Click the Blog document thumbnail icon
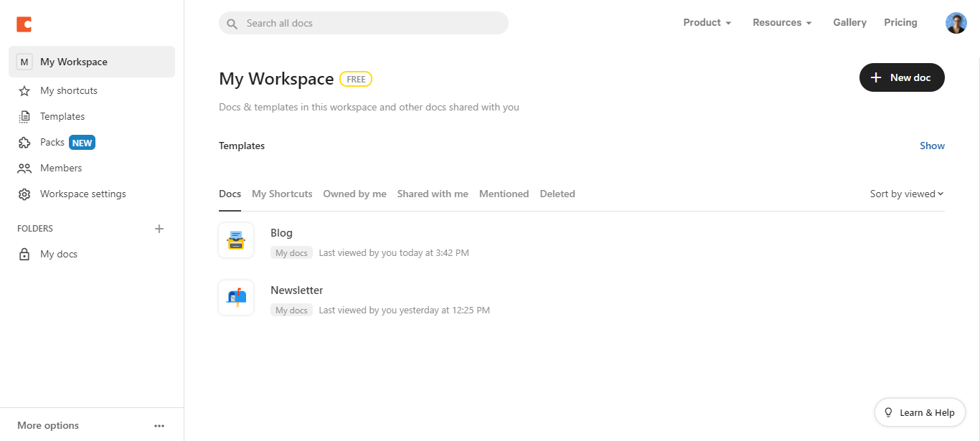The width and height of the screenshot is (980, 441). pos(236,240)
